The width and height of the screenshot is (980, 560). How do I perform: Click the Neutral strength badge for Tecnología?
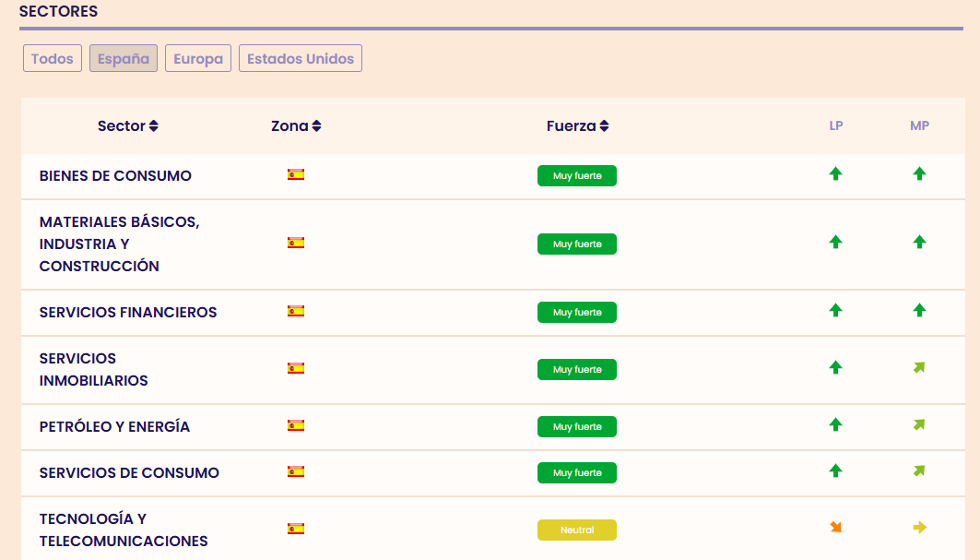(577, 530)
